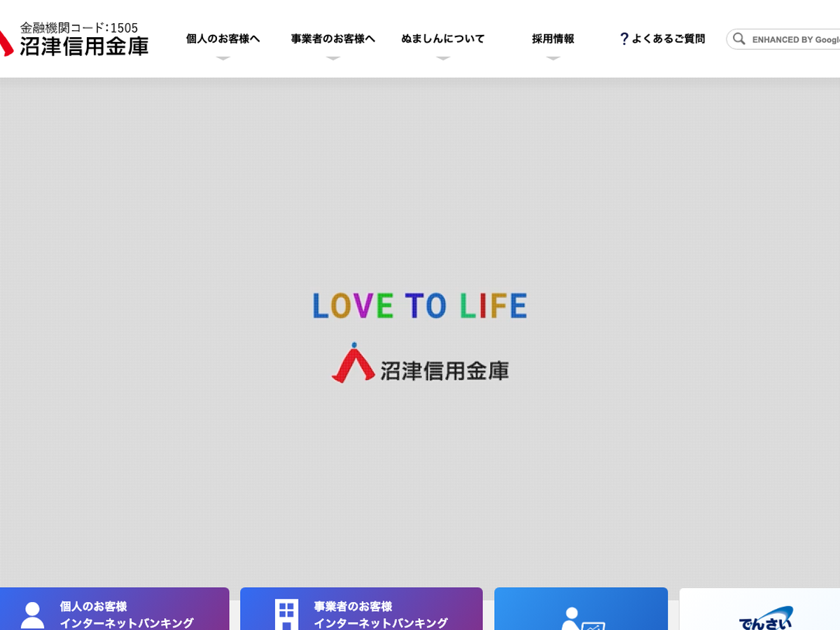
Task: Click the LOVE TO LIFE rainbow banner text
Action: click(x=419, y=306)
